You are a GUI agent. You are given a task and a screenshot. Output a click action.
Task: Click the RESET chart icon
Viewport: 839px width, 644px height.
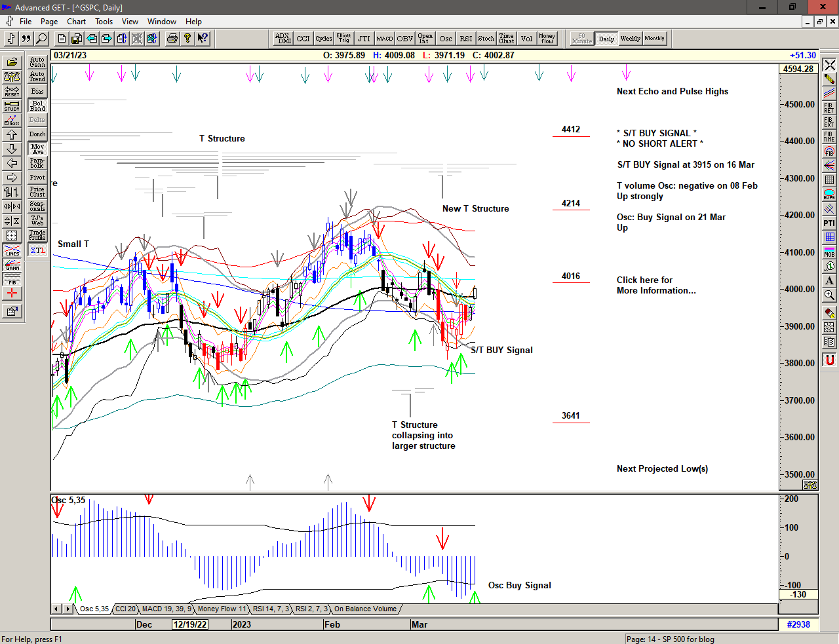tap(12, 91)
